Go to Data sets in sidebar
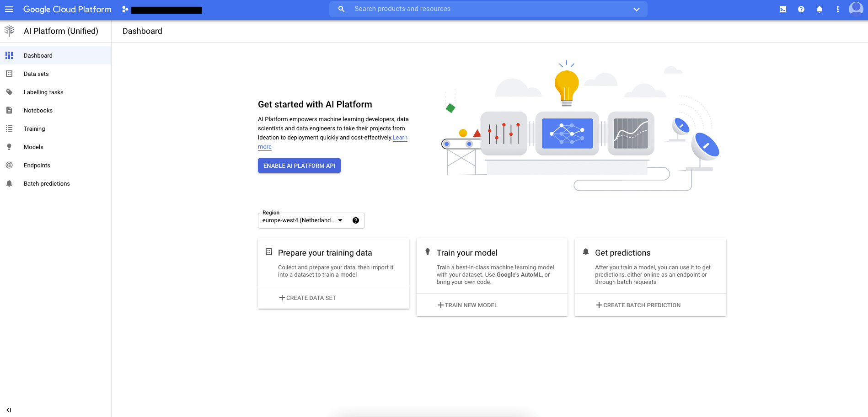Viewport: 868px width, 417px height. (x=36, y=74)
